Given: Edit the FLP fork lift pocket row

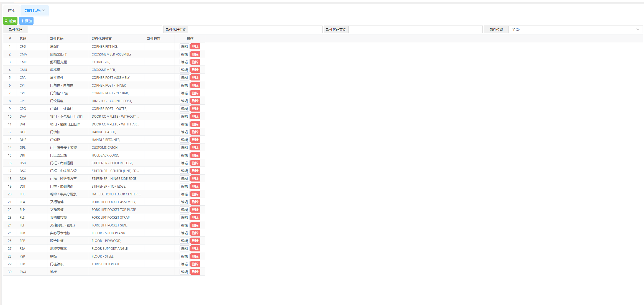Looking at the screenshot, I should tap(184, 210).
